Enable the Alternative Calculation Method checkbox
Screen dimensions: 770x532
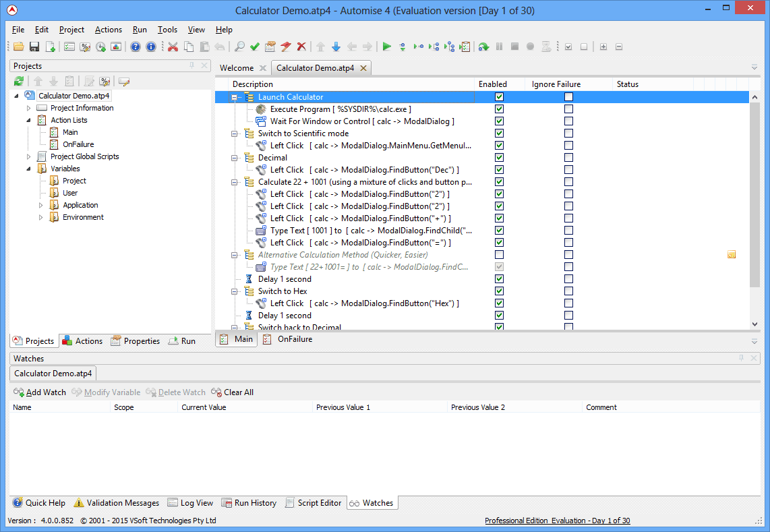[500, 254]
